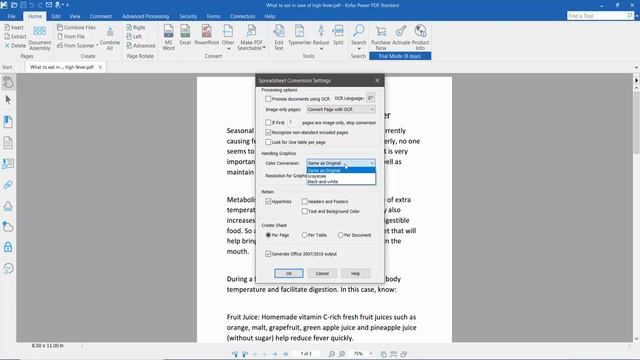
Task: Enable Process documents using OCR
Action: click(x=268, y=99)
